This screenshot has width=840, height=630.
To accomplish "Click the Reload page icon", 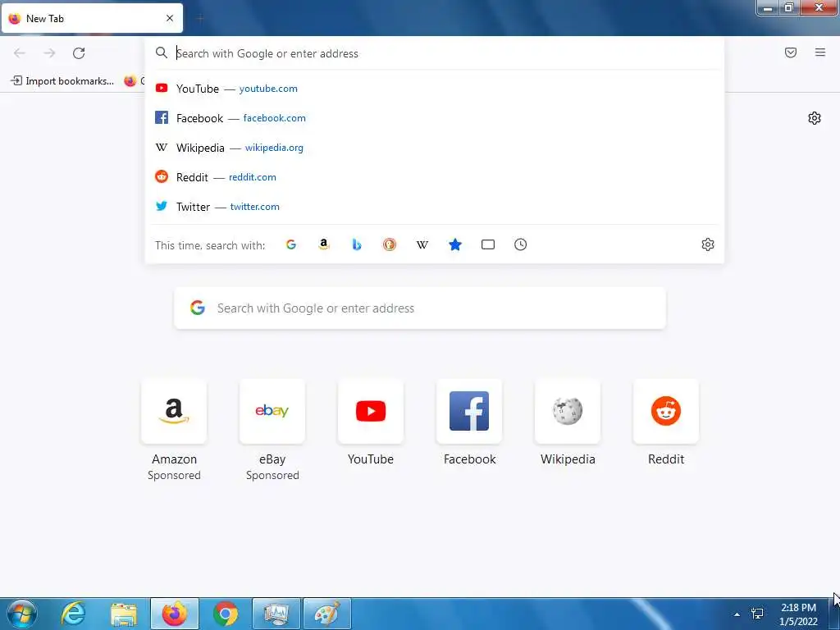I will click(x=79, y=53).
